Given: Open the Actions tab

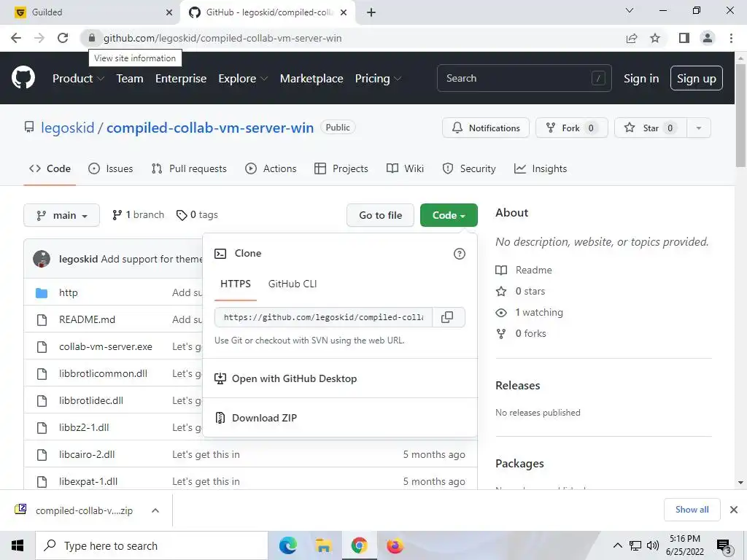Looking at the screenshot, I should (271, 168).
